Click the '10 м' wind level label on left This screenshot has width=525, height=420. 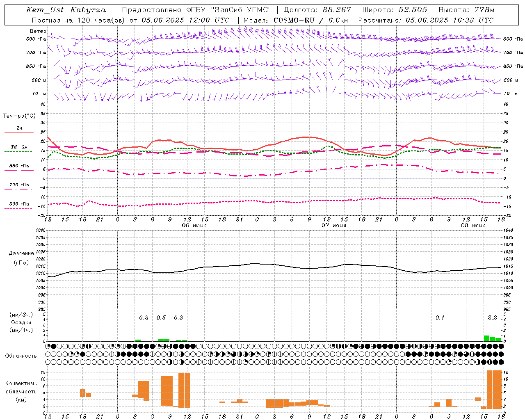click(39, 94)
